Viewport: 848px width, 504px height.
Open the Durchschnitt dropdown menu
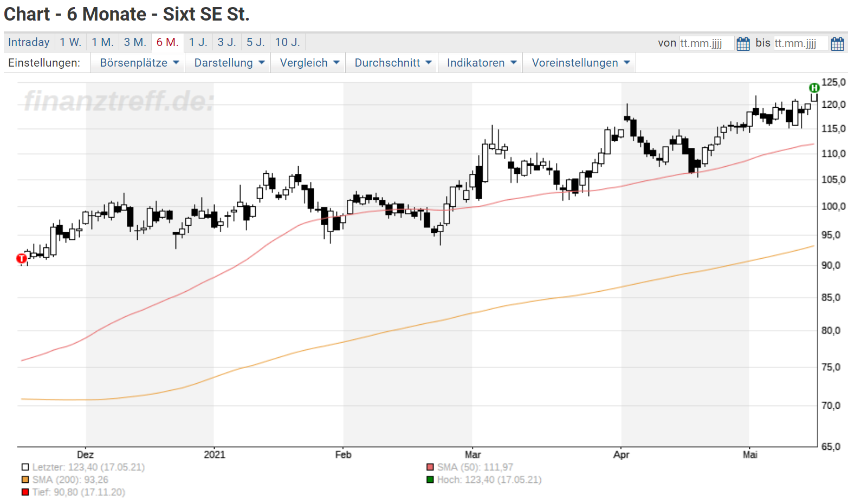pos(392,63)
